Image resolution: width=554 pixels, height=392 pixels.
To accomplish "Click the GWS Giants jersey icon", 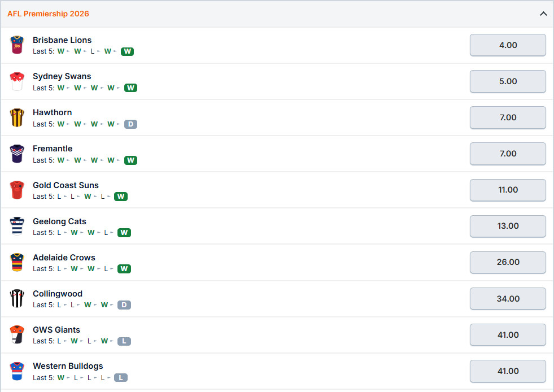I will [x=17, y=335].
